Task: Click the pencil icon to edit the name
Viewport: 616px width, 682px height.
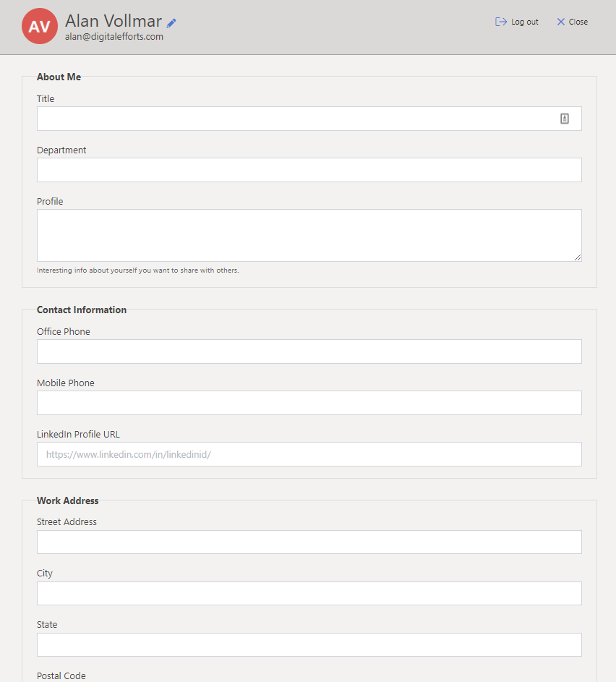Action: tap(171, 22)
